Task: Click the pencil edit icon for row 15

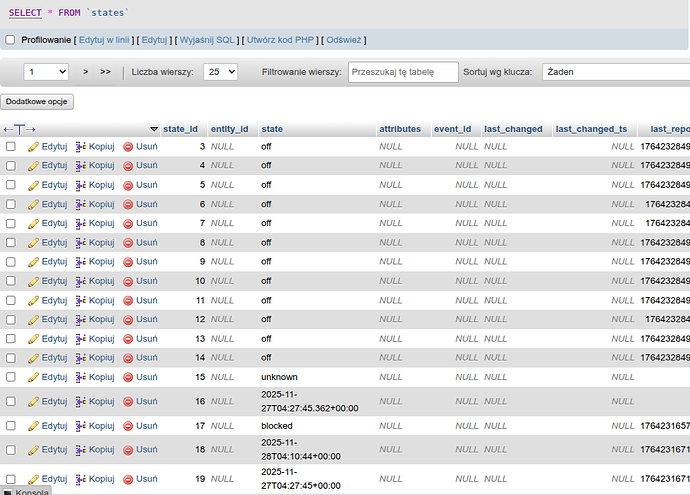Action: [x=33, y=377]
